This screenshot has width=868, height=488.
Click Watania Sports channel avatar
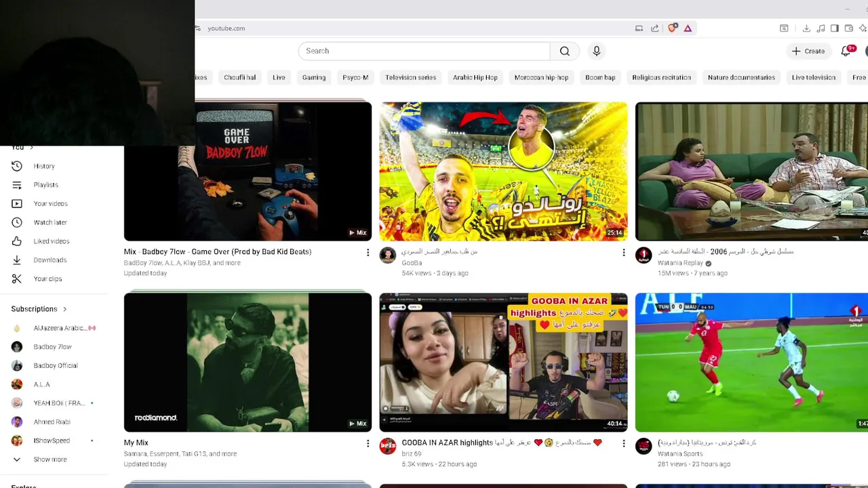click(644, 446)
